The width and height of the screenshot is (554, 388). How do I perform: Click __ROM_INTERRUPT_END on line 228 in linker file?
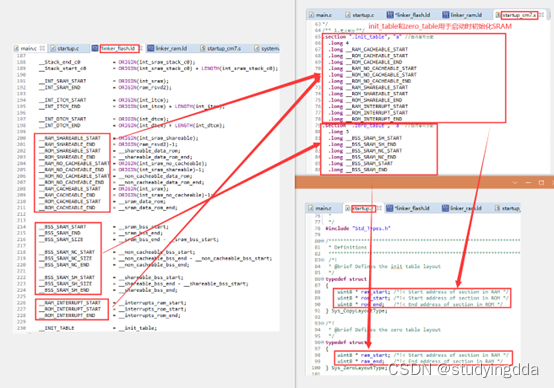(x=67, y=316)
